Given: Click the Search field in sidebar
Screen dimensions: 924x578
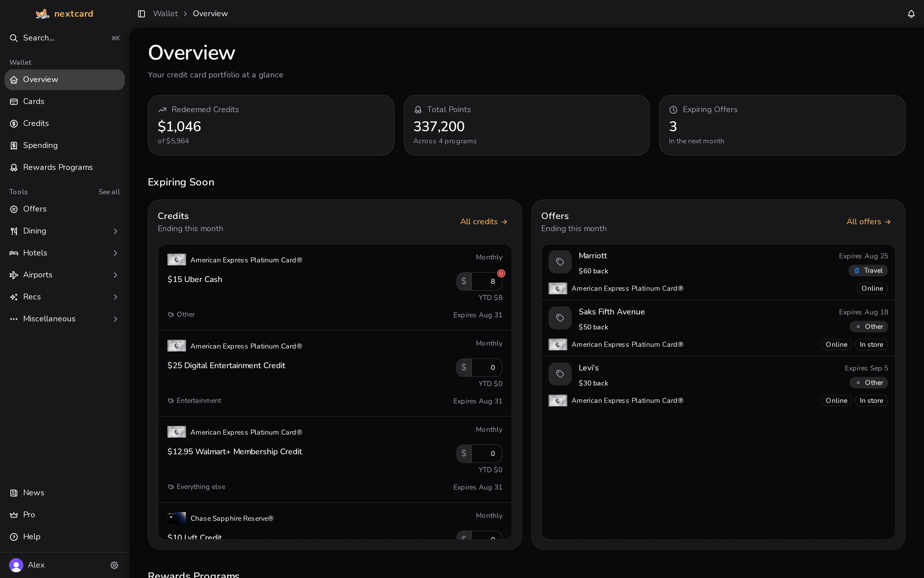Looking at the screenshot, I should 64,38.
